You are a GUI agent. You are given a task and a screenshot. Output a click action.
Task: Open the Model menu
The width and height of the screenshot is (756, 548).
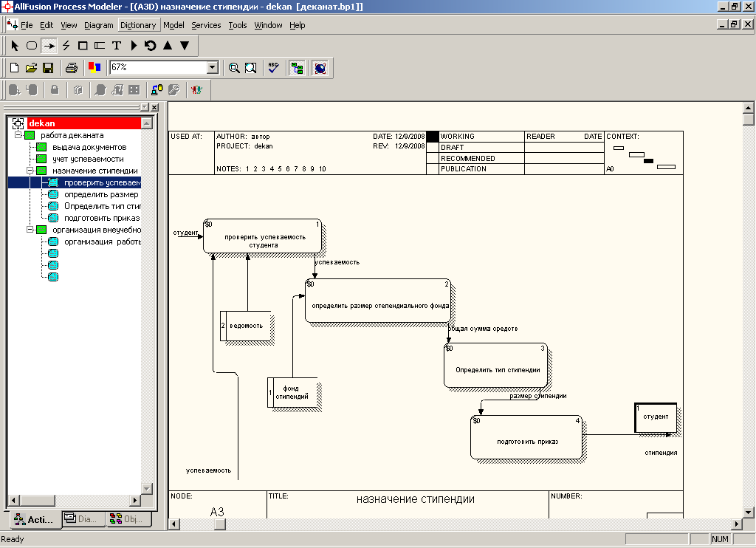(x=173, y=25)
